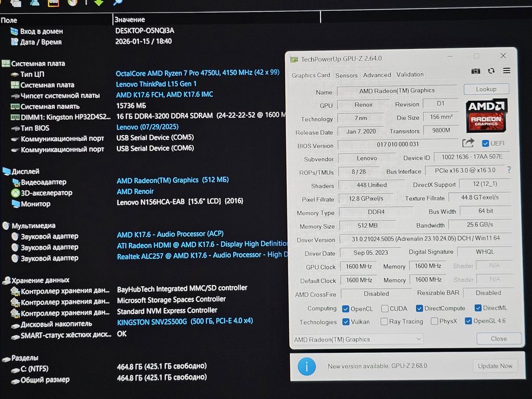Image resolution: width=532 pixels, height=399 pixels.
Task: Click the Дисковый накопитель drive icon
Action: (15, 325)
